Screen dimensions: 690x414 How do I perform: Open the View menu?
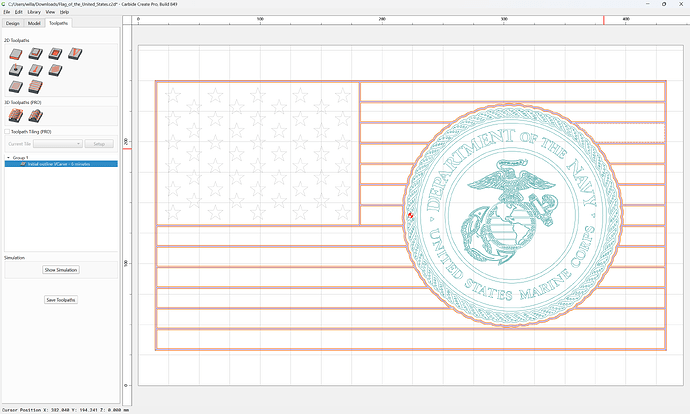pyautogui.click(x=50, y=12)
